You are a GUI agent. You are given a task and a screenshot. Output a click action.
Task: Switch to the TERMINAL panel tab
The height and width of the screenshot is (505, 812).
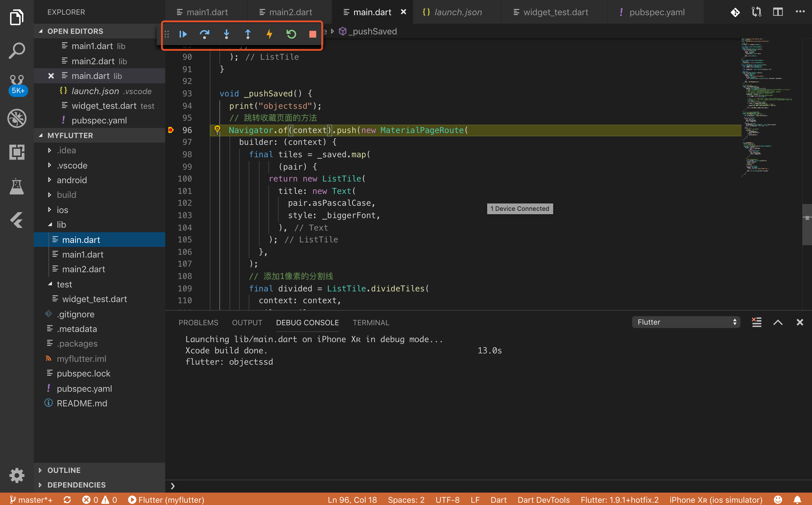click(370, 323)
